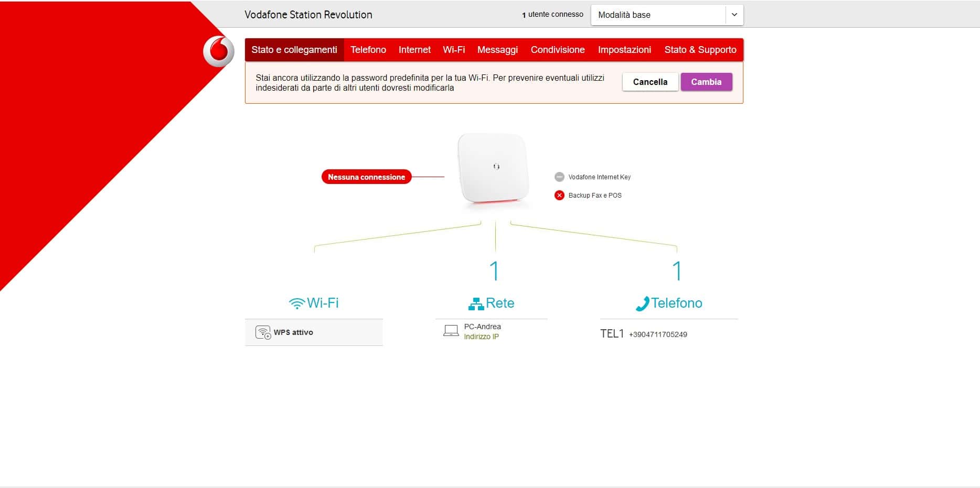980x488 pixels.
Task: Click the WPS attivo icon
Action: point(263,332)
